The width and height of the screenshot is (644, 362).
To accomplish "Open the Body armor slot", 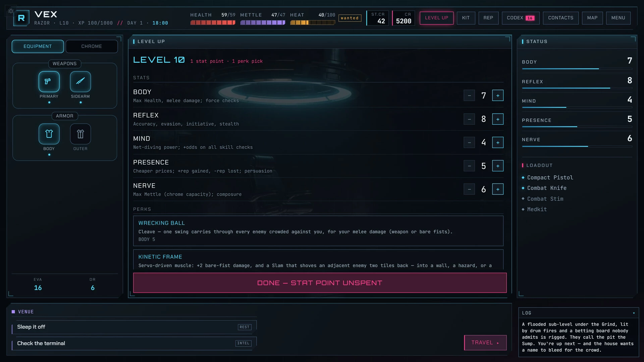I will pos(49,134).
